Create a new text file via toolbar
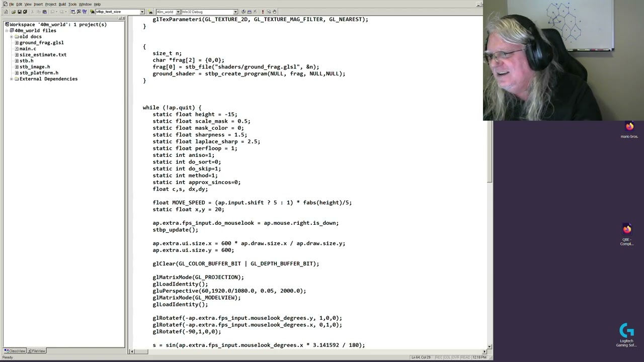This screenshot has height=362, width=644. point(6,12)
